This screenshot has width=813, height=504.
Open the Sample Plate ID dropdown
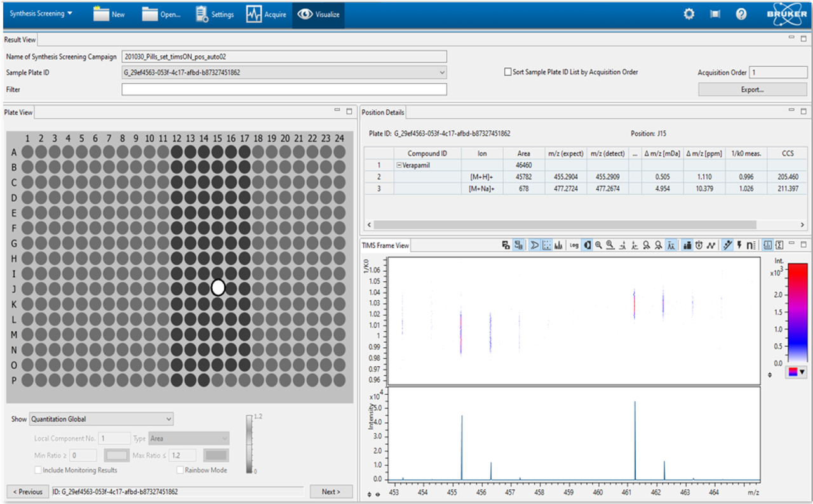(443, 72)
